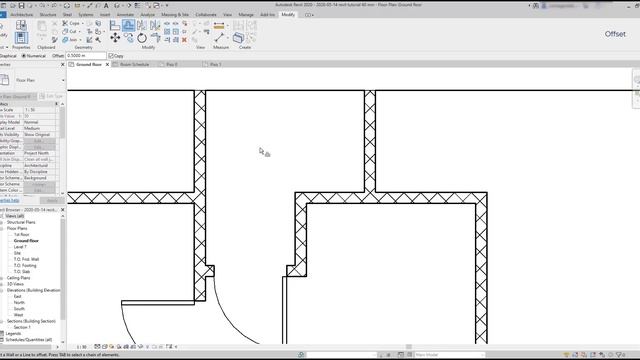Select the Trim/Extend to Corner tool
This screenshot has height=360, width=640.
(155, 38)
